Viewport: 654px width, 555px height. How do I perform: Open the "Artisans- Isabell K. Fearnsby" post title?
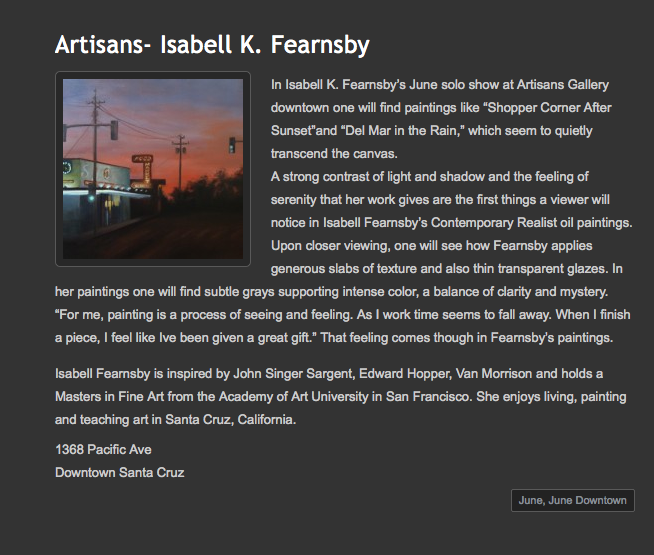click(212, 44)
